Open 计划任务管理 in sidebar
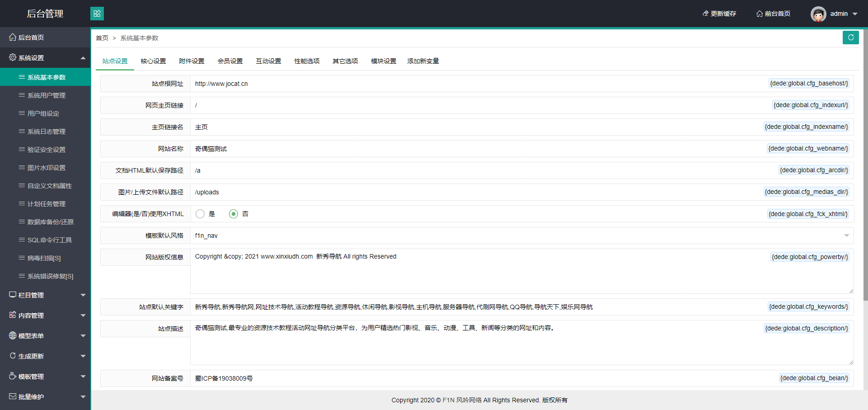868x410 pixels. [x=45, y=203]
